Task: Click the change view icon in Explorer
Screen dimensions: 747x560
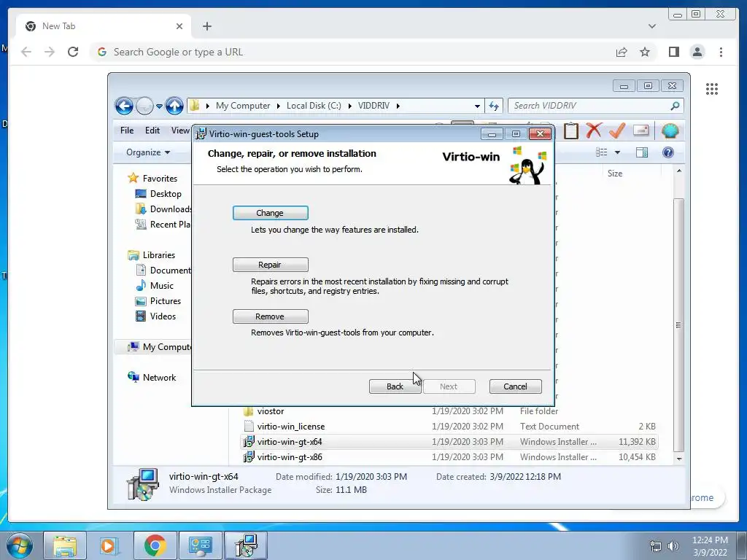Action: point(602,152)
